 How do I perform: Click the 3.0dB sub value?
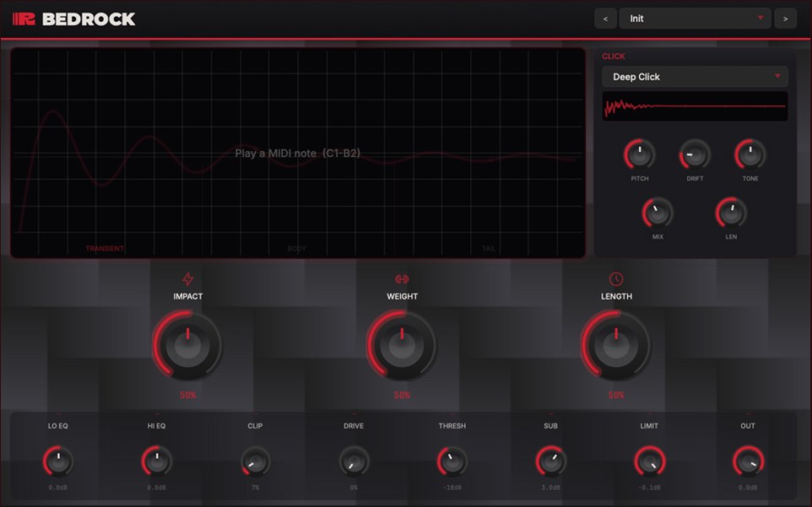tap(551, 488)
